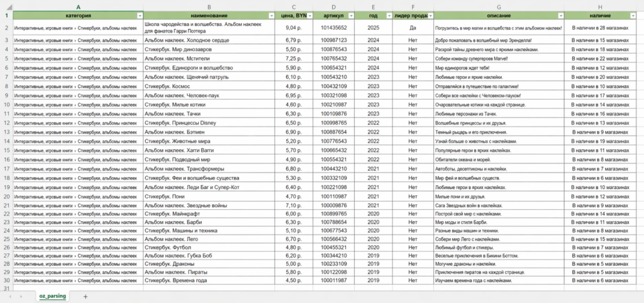Select 'Альбом наклеек. Холодное сердце' cell
Screen dimensions: 644x303
pos(209,40)
